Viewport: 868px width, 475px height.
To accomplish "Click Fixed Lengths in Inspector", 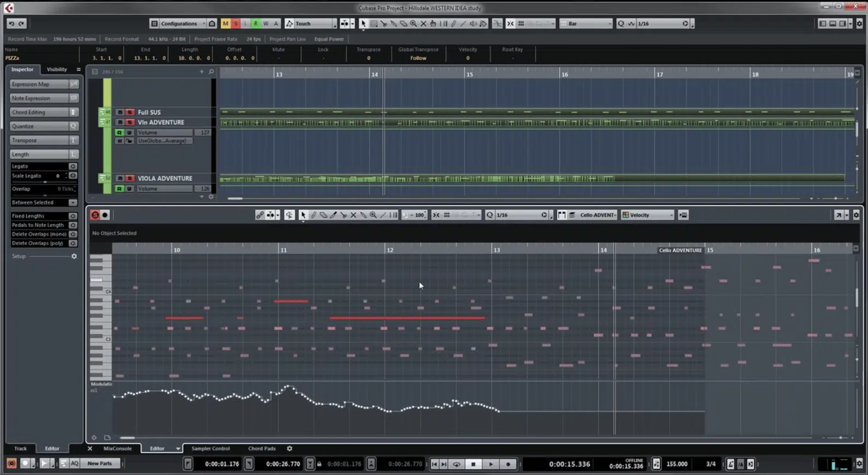I will (x=44, y=216).
